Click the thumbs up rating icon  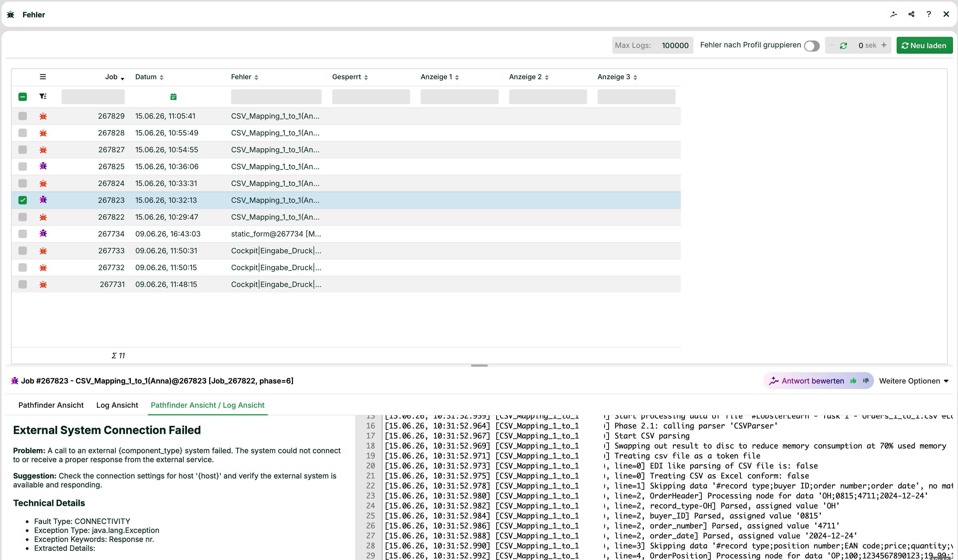point(853,381)
